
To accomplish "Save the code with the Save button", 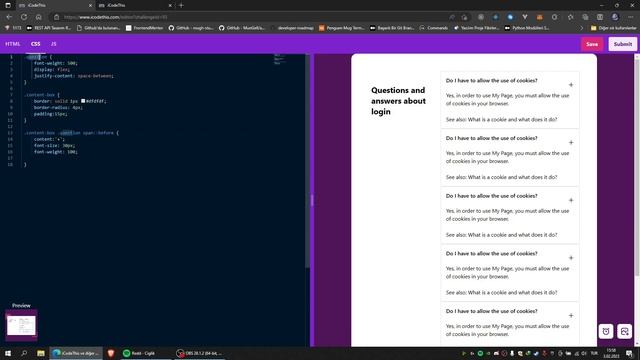I will pyautogui.click(x=592, y=44).
